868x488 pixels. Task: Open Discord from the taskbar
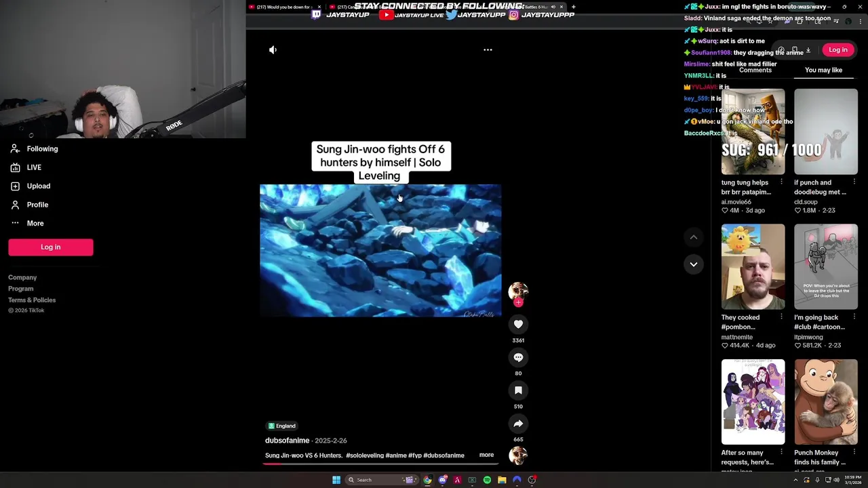point(442,480)
